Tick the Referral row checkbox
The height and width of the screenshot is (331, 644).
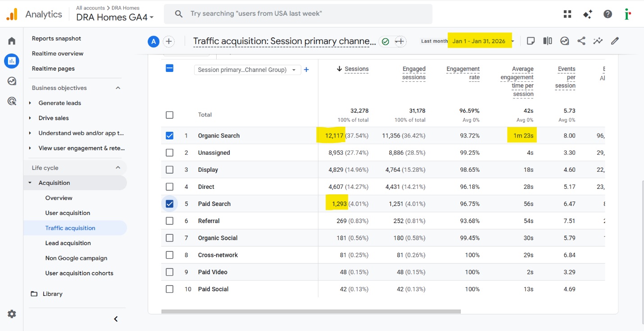[x=169, y=221]
